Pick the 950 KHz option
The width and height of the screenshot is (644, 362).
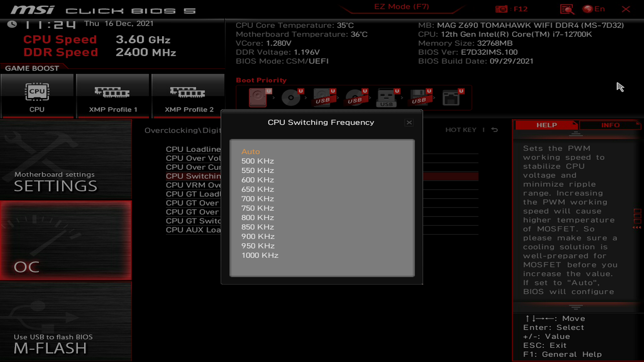coord(258,246)
